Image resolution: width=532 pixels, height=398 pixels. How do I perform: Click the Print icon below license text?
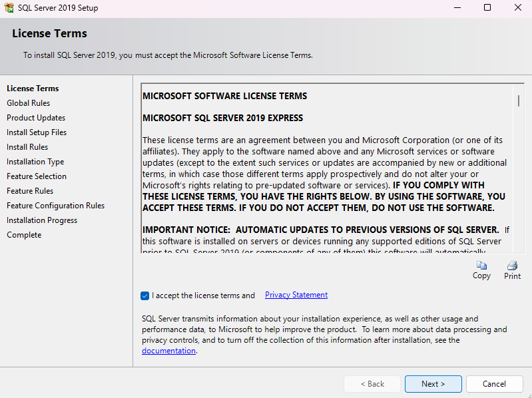point(512,266)
